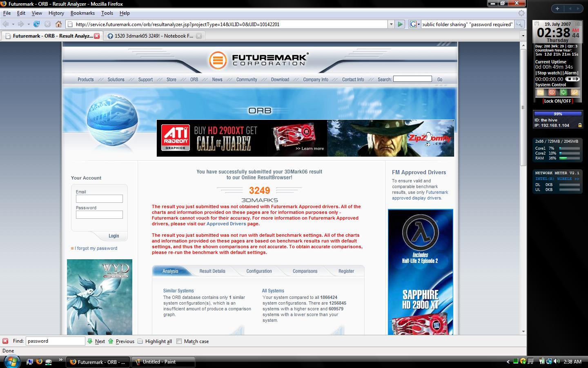This screenshot has height=368, width=588.
Task: Click the site Search text box
Action: click(412, 79)
